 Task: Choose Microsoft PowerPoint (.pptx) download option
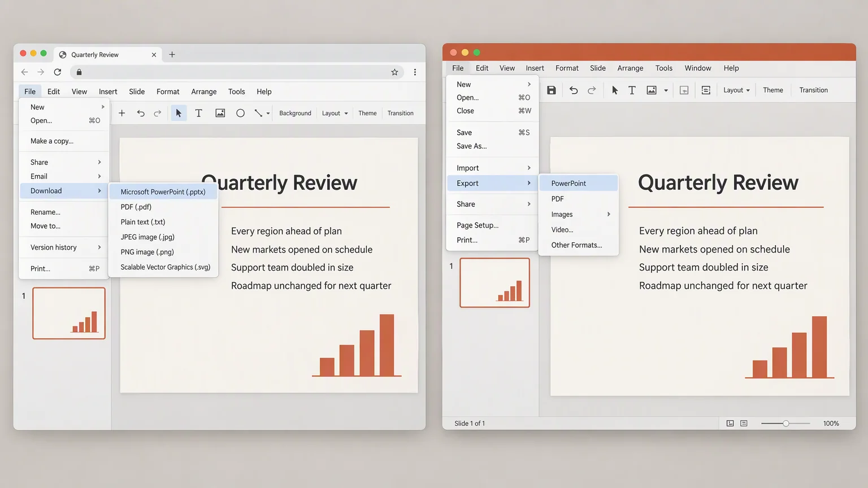163,192
